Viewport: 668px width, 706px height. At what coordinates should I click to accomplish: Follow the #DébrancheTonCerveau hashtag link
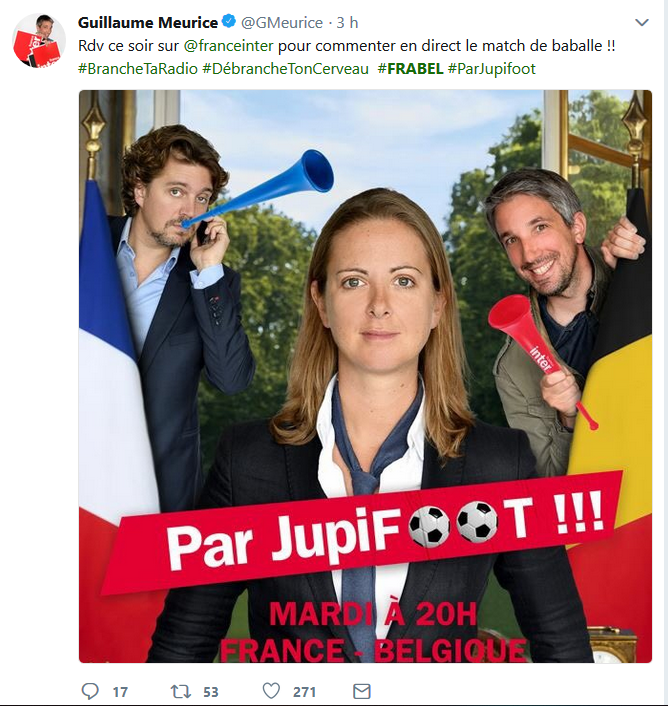pyautogui.click(x=285, y=68)
